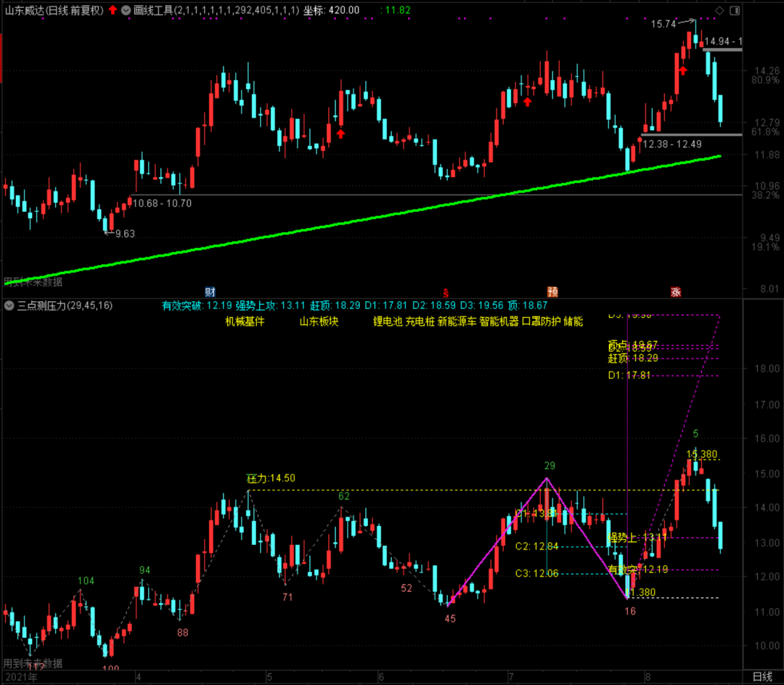
Task: Open the 机械基件 sector tag
Action: (x=245, y=321)
